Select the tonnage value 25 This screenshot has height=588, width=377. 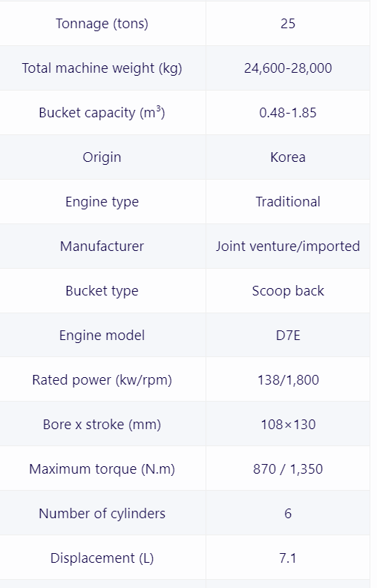(288, 24)
